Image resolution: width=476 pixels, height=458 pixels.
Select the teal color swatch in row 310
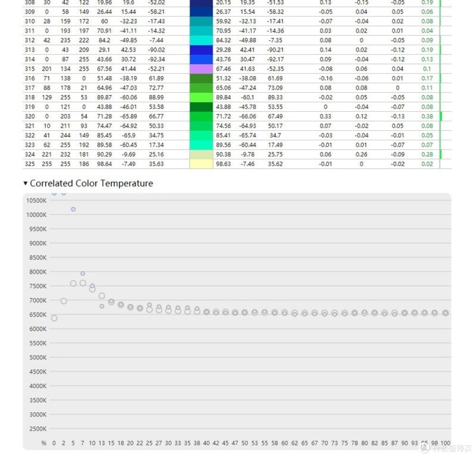[x=201, y=21]
